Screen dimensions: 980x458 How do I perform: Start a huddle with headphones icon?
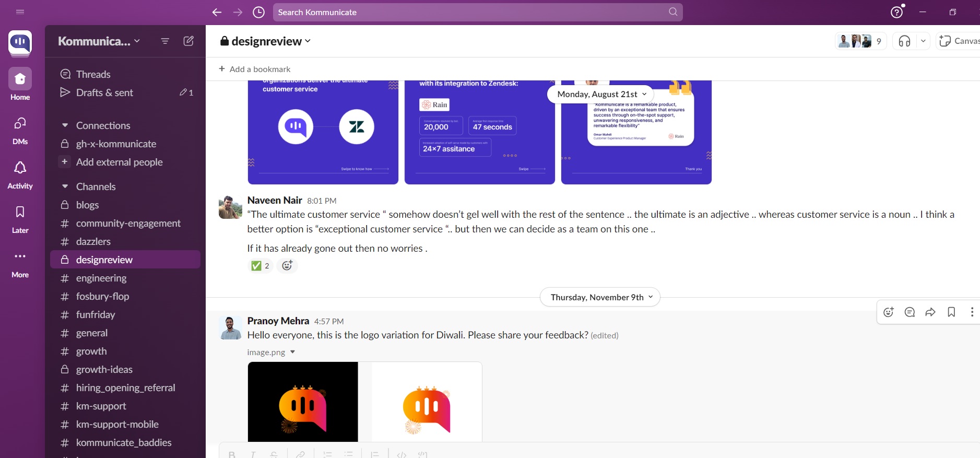click(x=905, y=41)
